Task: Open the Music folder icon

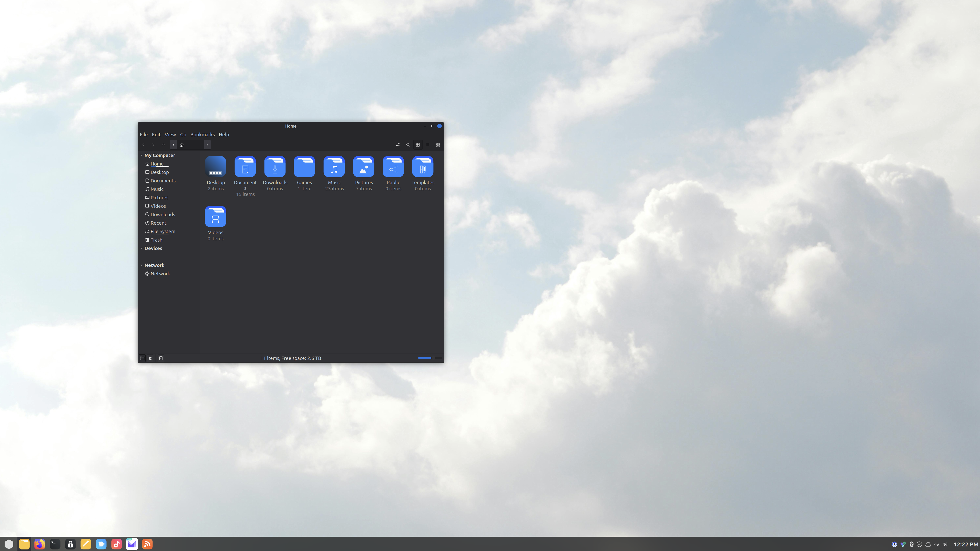Action: pos(334,167)
